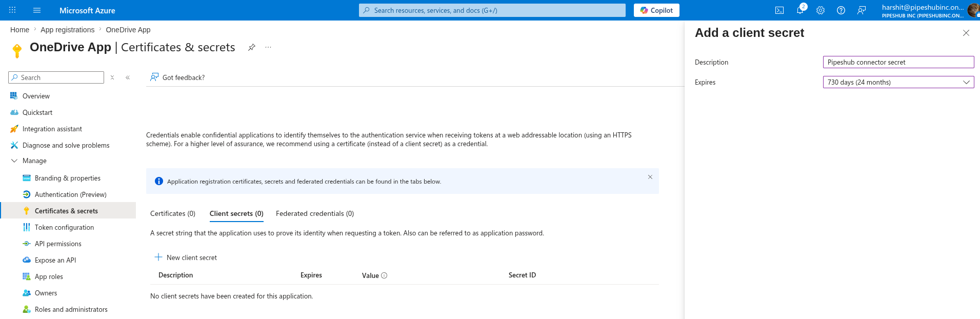
Task: Open the portal hamburger menu
Action: [x=37, y=10]
